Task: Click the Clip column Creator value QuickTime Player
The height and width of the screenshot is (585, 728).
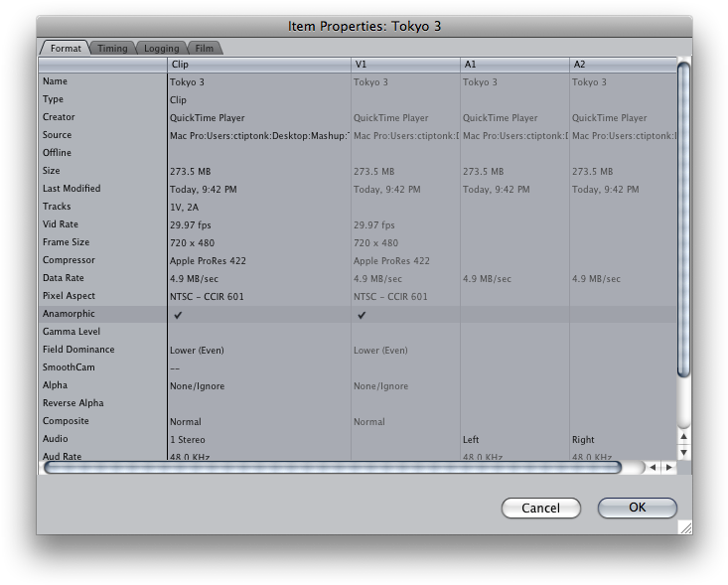Action: tap(207, 118)
